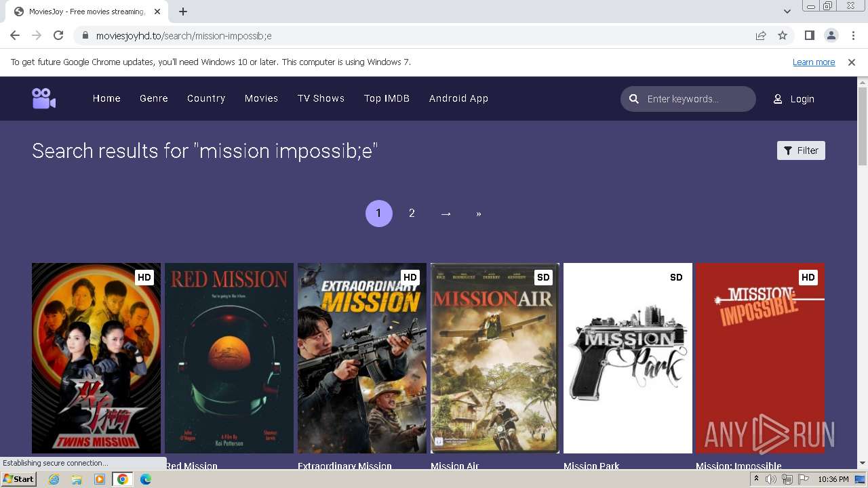
Task: Click the "Search results for" heading
Action: tap(205, 150)
